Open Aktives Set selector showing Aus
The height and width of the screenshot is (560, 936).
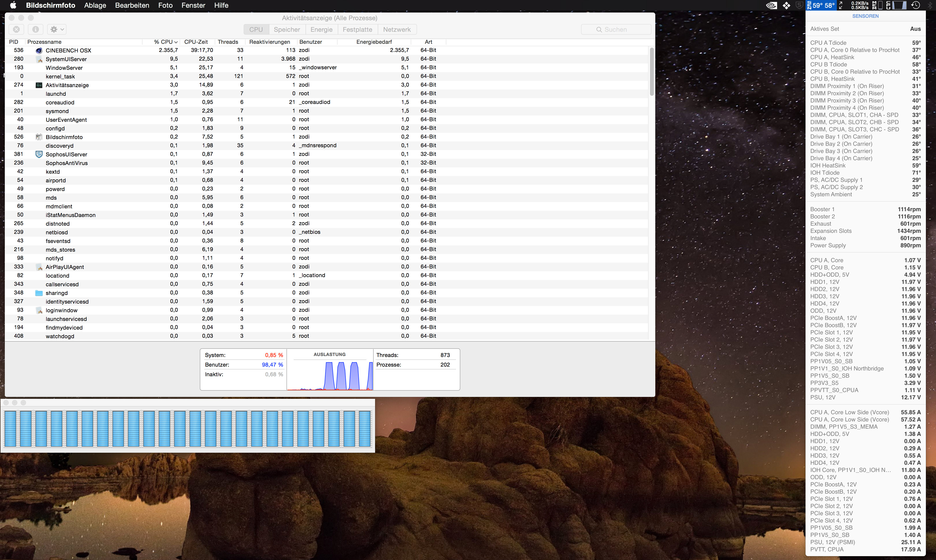click(915, 29)
